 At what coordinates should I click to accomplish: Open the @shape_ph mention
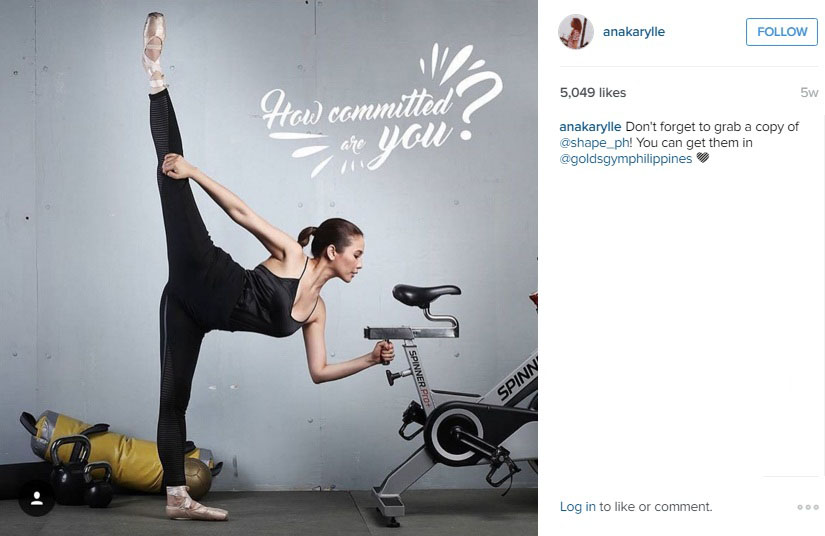tap(594, 143)
